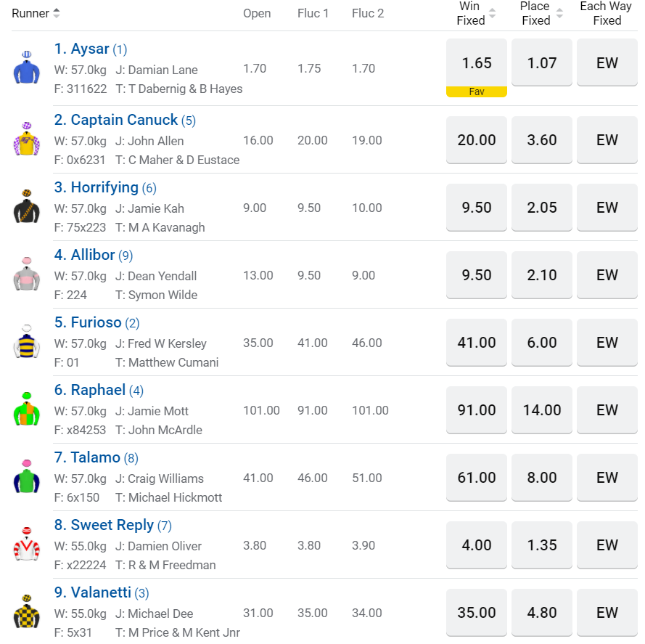The height and width of the screenshot is (644, 645).
Task: Sort runners by the Runner column arrow
Action: [x=57, y=13]
